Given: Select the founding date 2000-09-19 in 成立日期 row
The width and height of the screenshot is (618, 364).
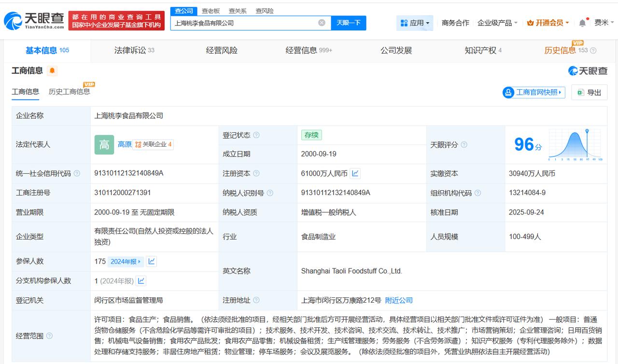Looking at the screenshot, I should (319, 154).
